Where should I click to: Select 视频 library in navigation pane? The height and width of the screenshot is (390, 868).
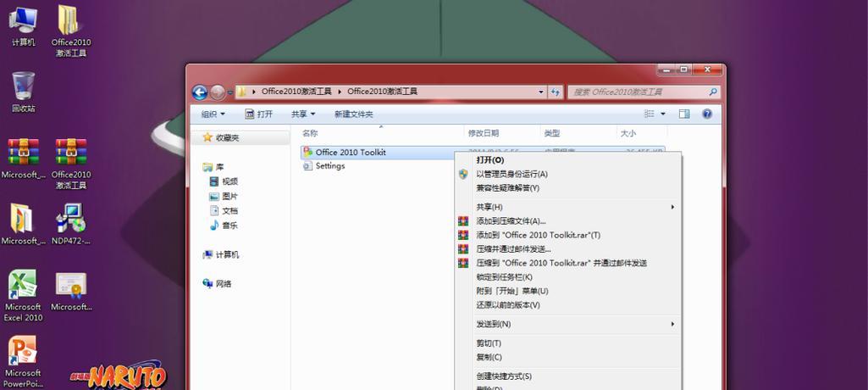click(224, 181)
